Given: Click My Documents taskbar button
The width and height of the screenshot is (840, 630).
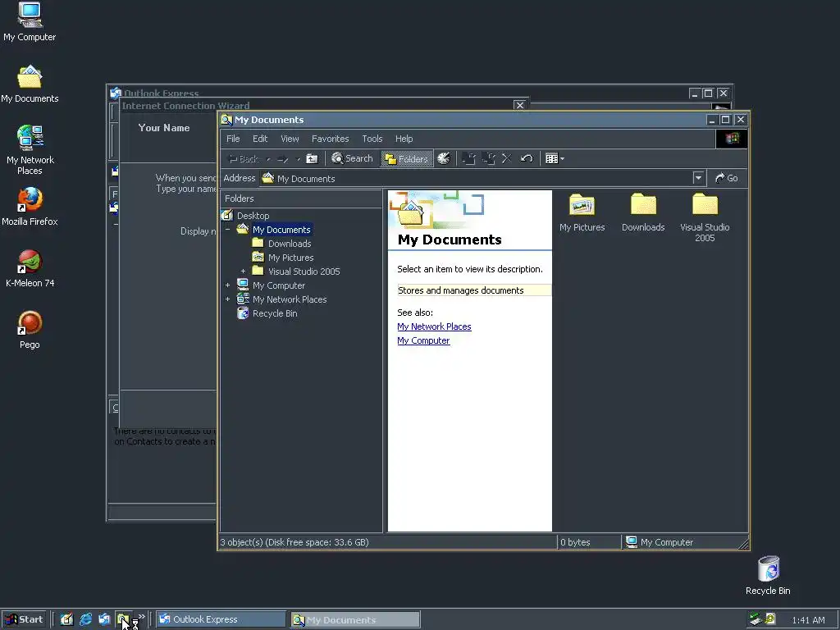Looking at the screenshot, I should 355,620.
